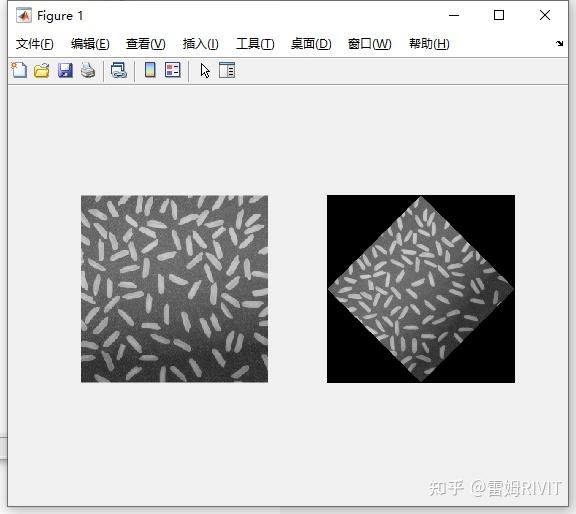Open the 窗口(W) menu
Image resolution: width=576 pixels, height=514 pixels.
pos(370,44)
